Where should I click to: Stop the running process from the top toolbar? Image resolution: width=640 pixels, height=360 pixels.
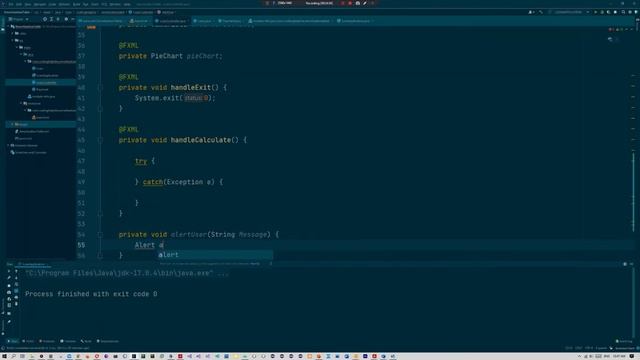615,12
